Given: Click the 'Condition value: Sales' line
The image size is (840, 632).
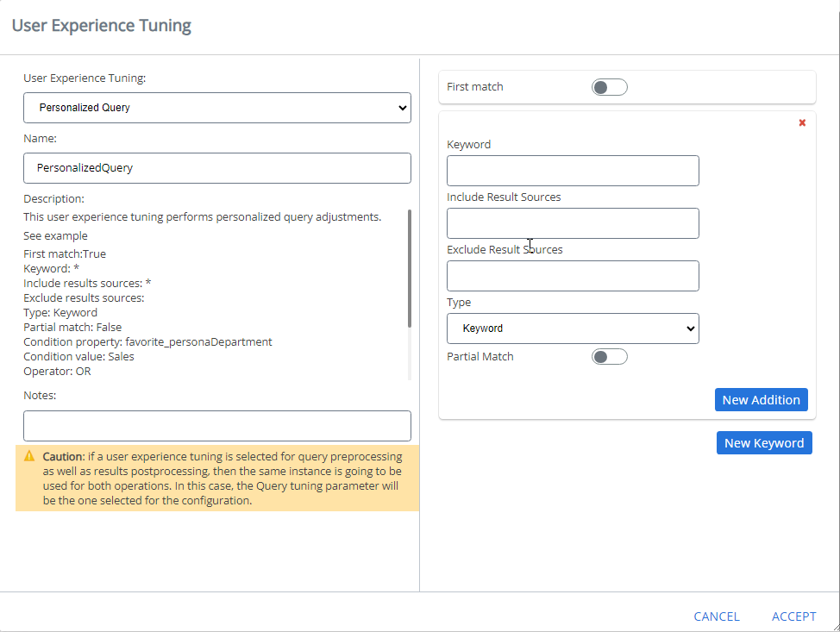Looking at the screenshot, I should pyautogui.click(x=78, y=357).
